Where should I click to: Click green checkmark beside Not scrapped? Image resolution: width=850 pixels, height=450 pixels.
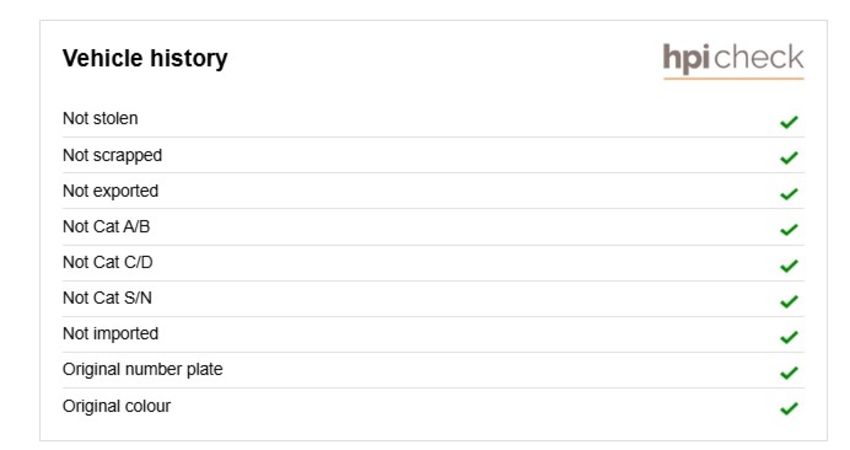tap(789, 158)
